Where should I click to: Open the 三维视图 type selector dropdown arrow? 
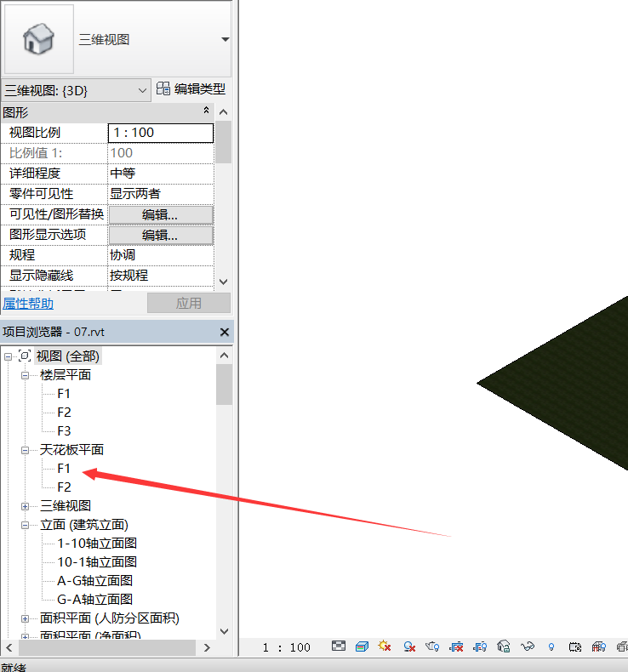click(x=225, y=39)
